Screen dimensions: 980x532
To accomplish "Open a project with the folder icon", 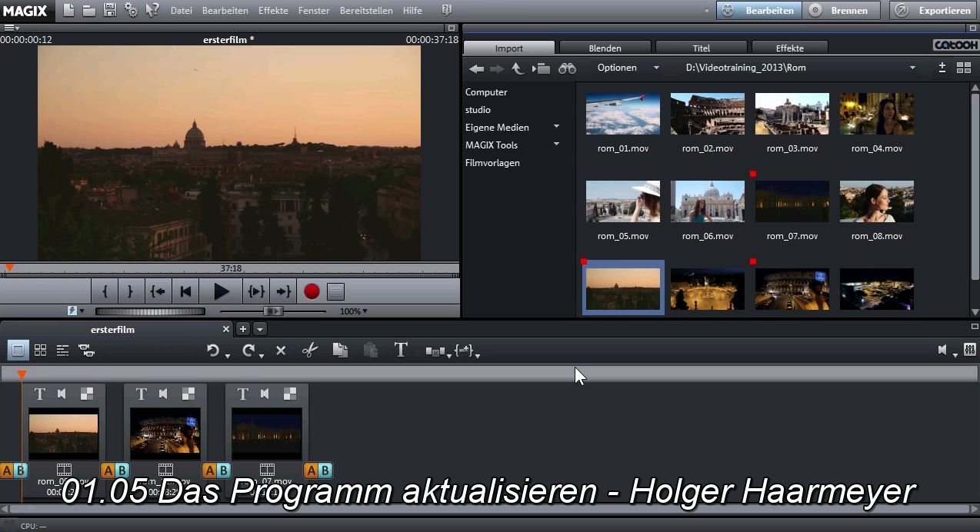I will coord(89,11).
